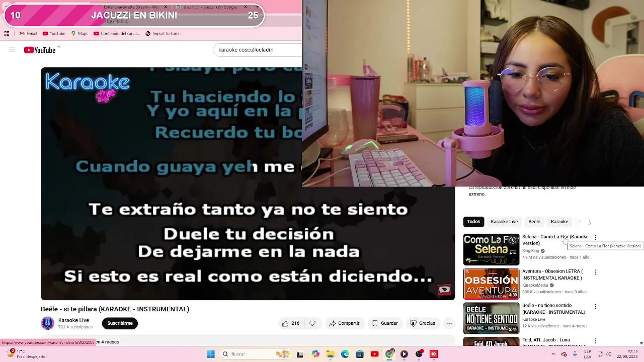
Task: Open Selena Como La Flor thumbnail
Action: pyautogui.click(x=491, y=249)
